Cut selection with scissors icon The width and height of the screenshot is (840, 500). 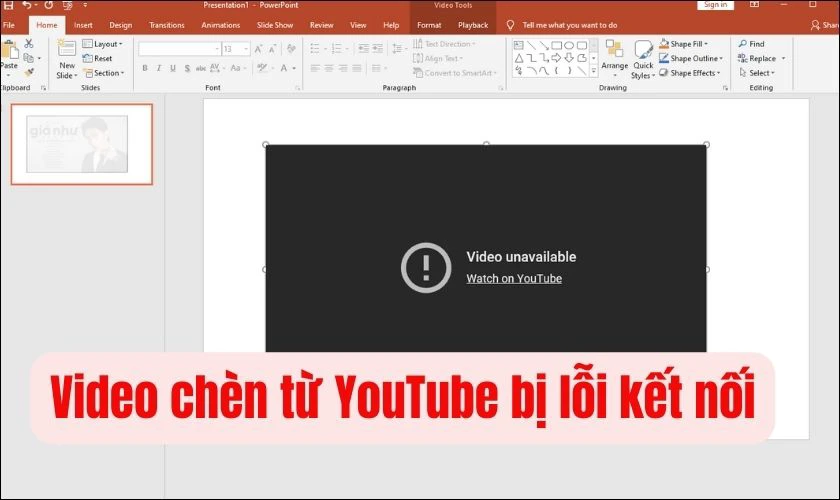point(29,43)
